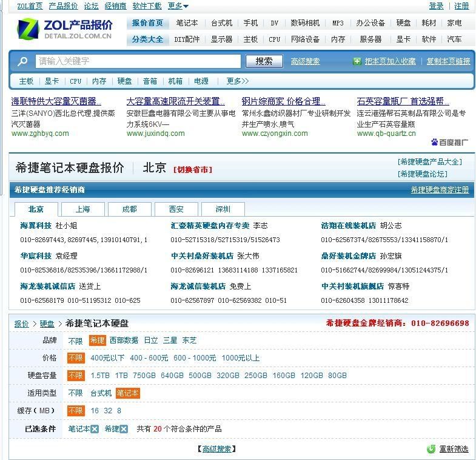
Task: Open bracketed 高级搜索 link below the filters
Action: point(216,448)
